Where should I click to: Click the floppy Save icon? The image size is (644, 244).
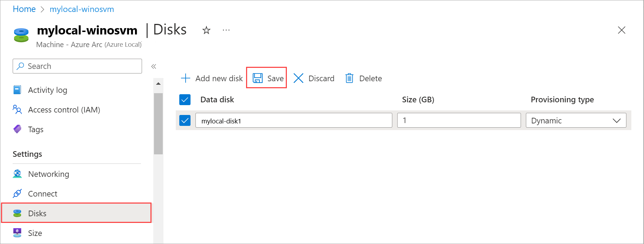pos(258,78)
